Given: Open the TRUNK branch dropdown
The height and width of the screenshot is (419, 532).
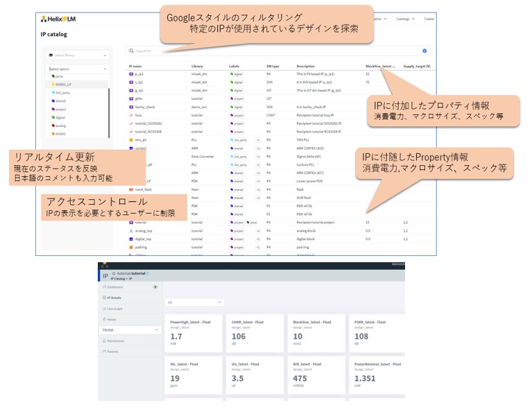Looking at the screenshot, I should pyautogui.click(x=130, y=330).
